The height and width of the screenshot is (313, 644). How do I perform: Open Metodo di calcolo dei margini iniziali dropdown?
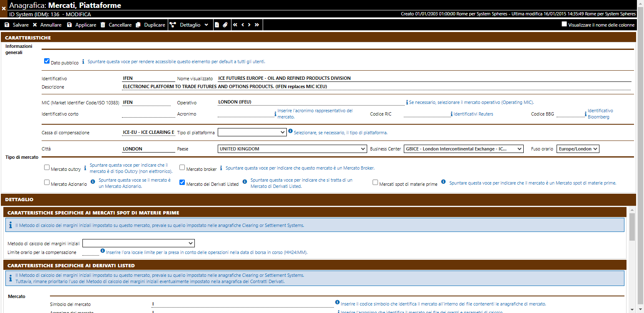pos(139,243)
